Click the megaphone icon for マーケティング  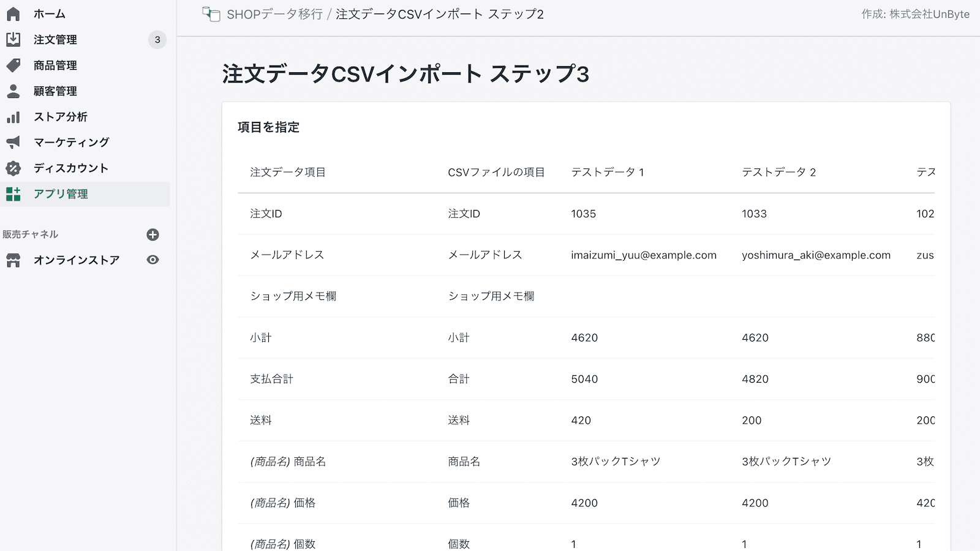(14, 142)
